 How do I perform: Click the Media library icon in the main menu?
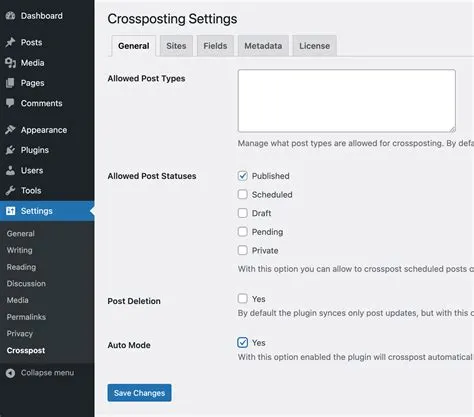[x=10, y=63]
